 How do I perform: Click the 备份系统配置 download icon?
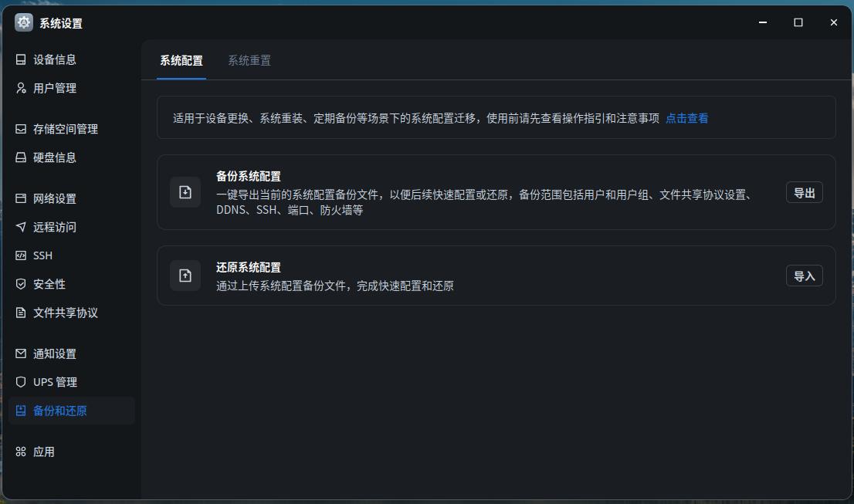tap(185, 192)
